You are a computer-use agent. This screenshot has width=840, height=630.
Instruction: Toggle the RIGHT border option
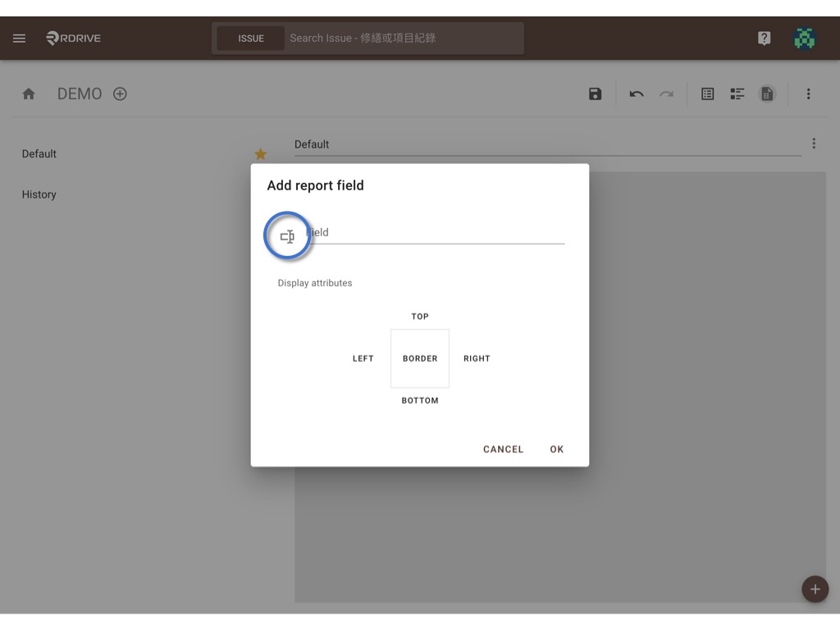pyautogui.click(x=477, y=358)
